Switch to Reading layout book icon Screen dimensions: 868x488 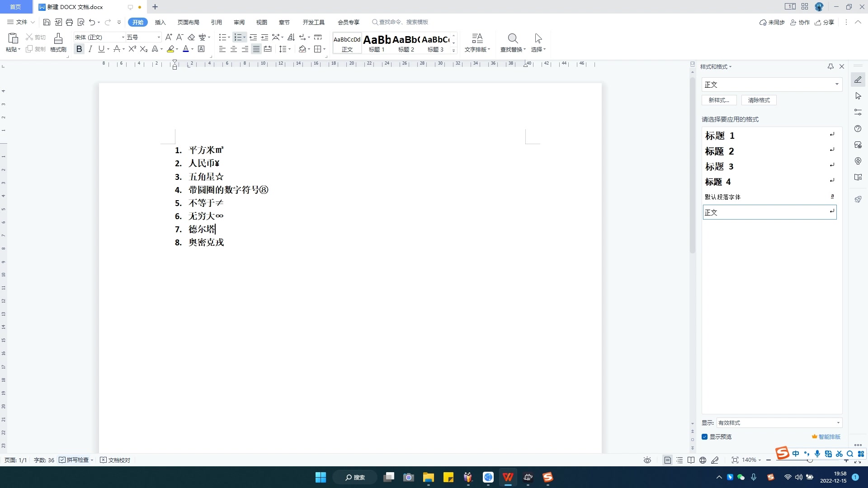click(x=691, y=460)
